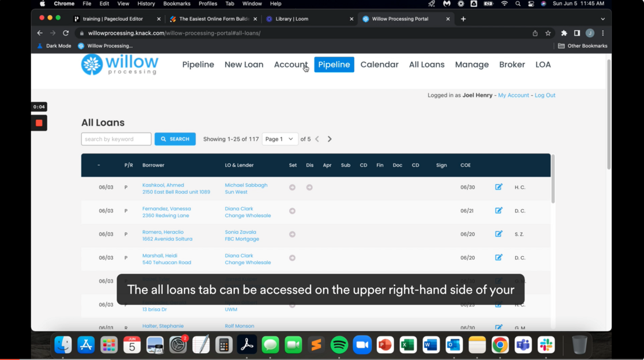This screenshot has height=360, width=644.
Task: Open the edit icon on the Romero, Heraclio row
Action: point(498,234)
